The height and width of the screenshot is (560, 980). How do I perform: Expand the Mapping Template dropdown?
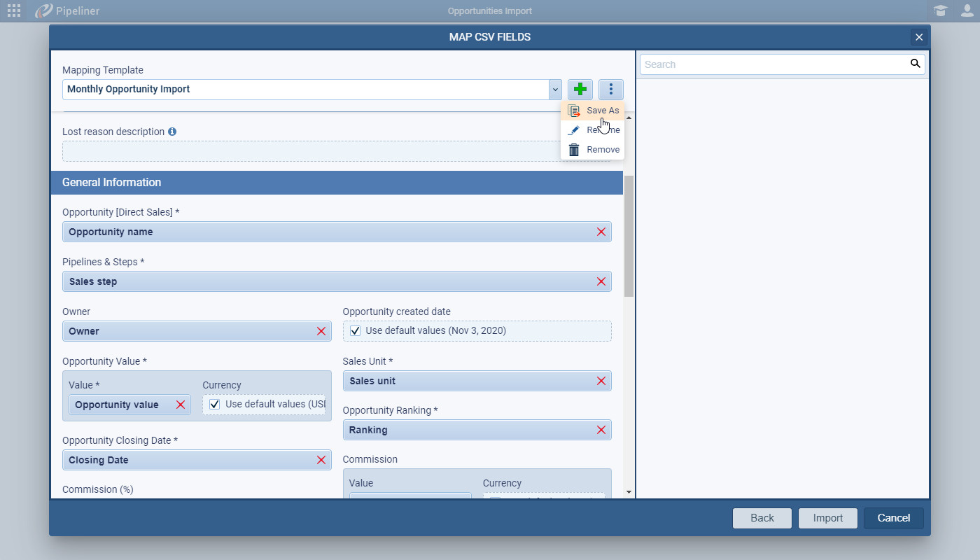click(555, 90)
